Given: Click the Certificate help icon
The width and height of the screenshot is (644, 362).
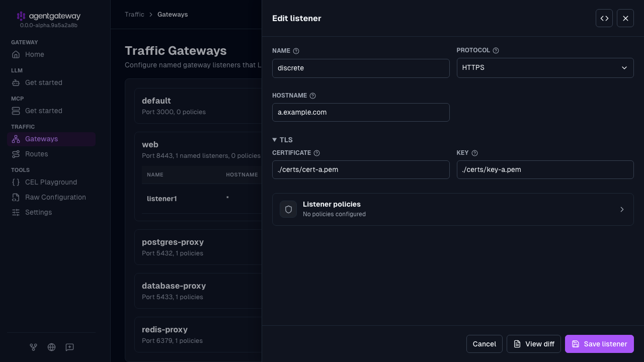Looking at the screenshot, I should [x=316, y=153].
